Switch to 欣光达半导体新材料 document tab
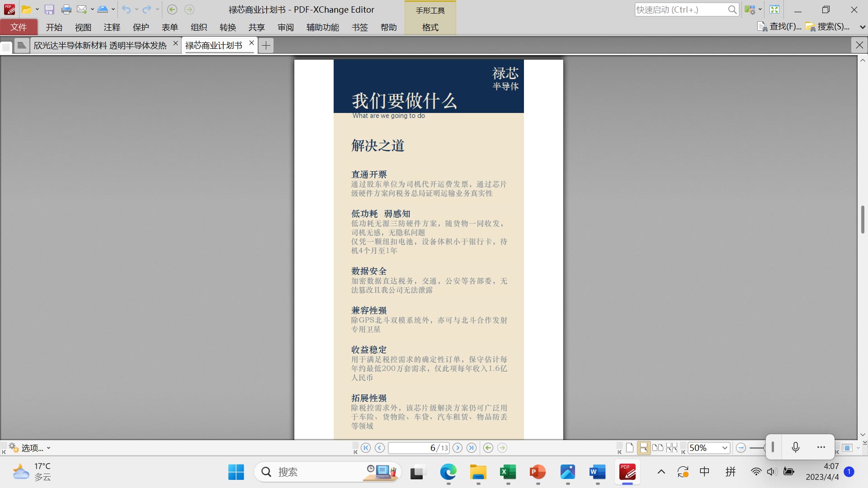The image size is (868, 488). pos(100,45)
